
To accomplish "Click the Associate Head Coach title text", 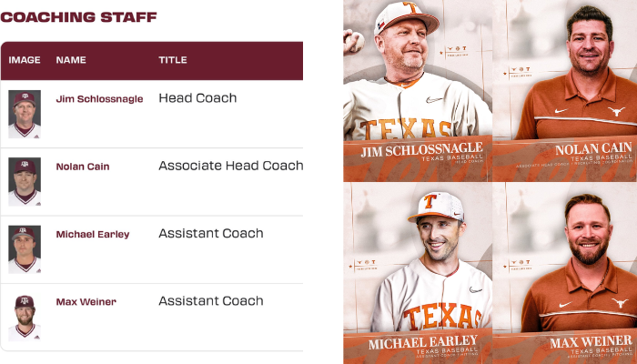I will (231, 166).
